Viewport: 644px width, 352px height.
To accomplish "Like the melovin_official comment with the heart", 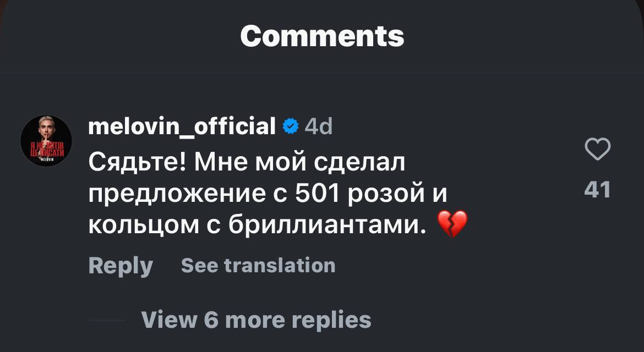I will [x=597, y=150].
